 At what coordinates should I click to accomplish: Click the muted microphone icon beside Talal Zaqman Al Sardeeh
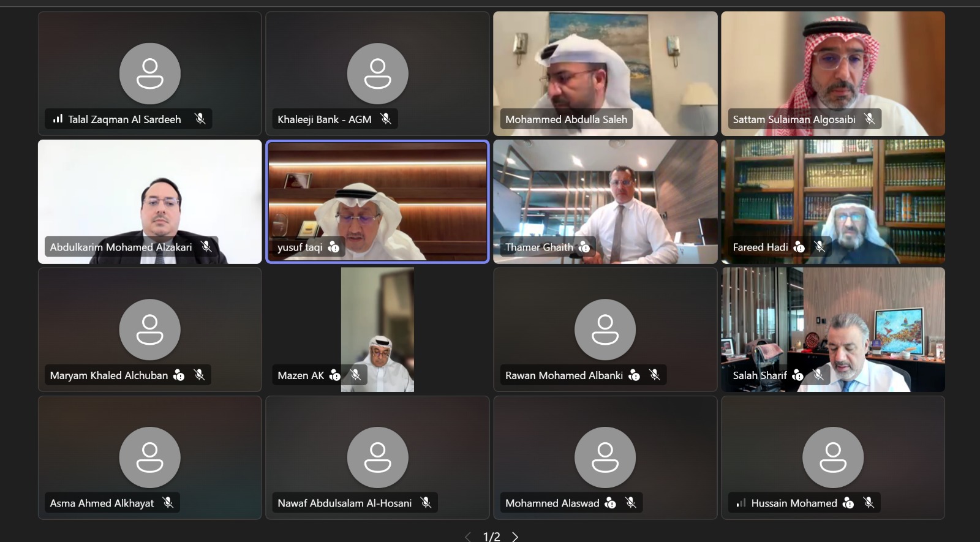(x=200, y=119)
